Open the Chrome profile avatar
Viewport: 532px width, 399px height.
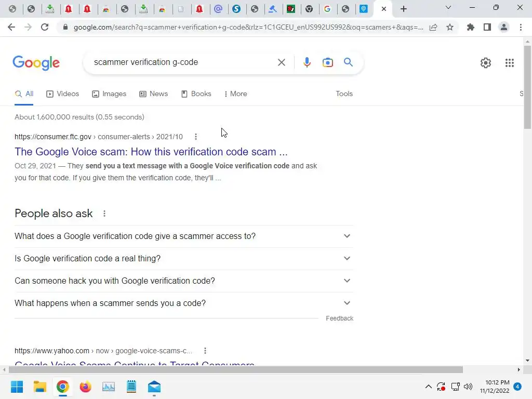(504, 27)
